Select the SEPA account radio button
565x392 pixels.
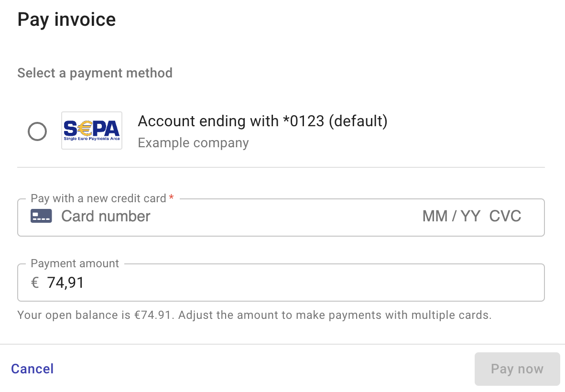[x=37, y=131]
